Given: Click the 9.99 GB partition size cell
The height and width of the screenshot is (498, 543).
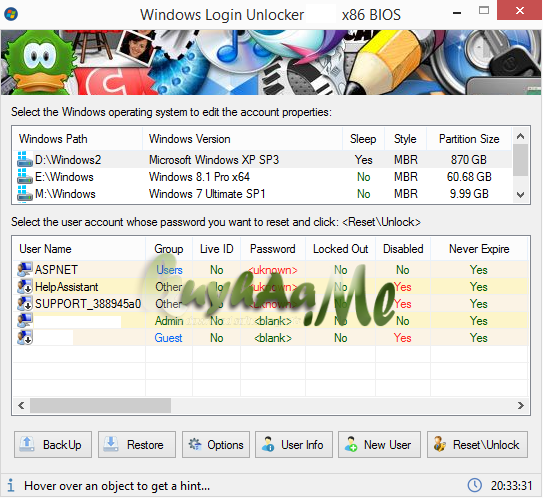Looking at the screenshot, I should point(469,194).
